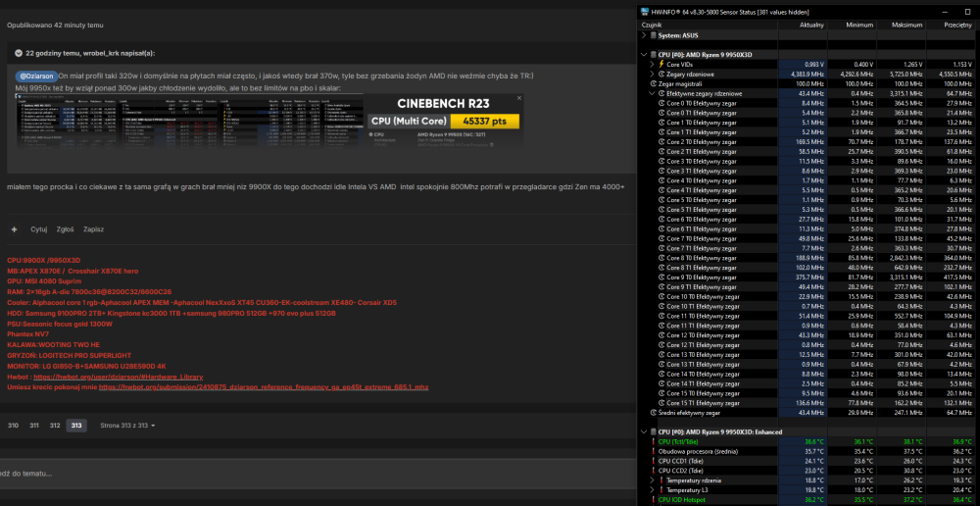Open the hwbot submission reference_frequency link

(263, 387)
